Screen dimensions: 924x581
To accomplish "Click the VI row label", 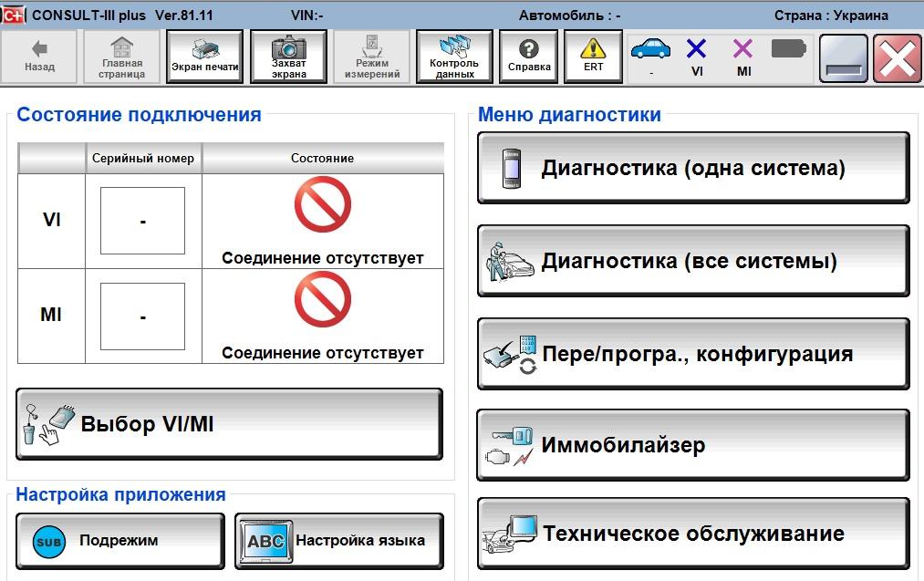I will pos(52,220).
